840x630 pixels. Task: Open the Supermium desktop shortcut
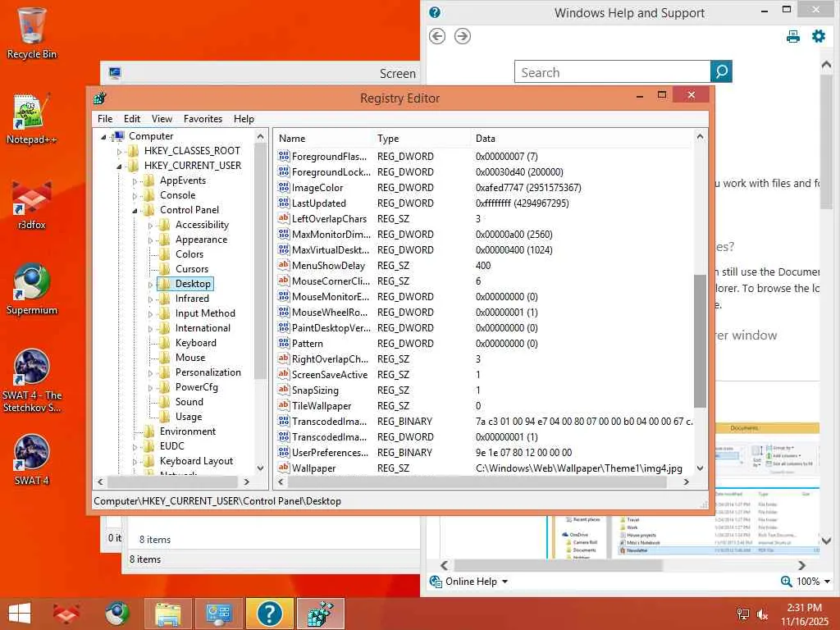click(x=32, y=290)
